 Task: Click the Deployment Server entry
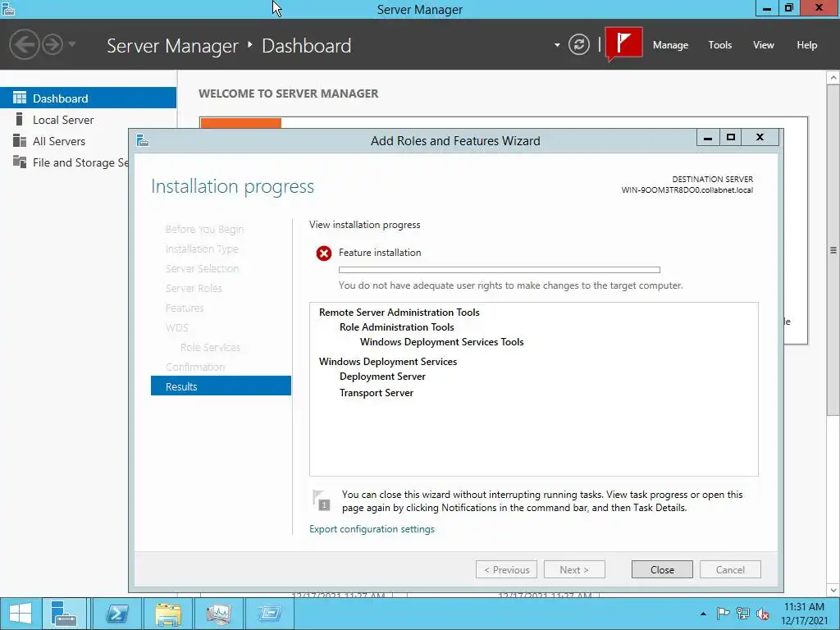pos(382,377)
